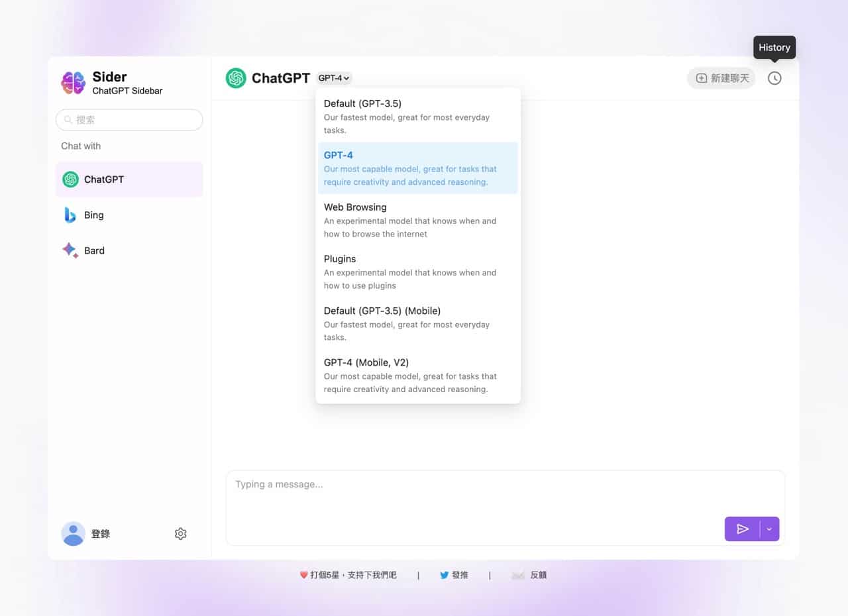This screenshot has height=616, width=848.
Task: Select the highlighted GPT-4 model option
Action: [418, 168]
